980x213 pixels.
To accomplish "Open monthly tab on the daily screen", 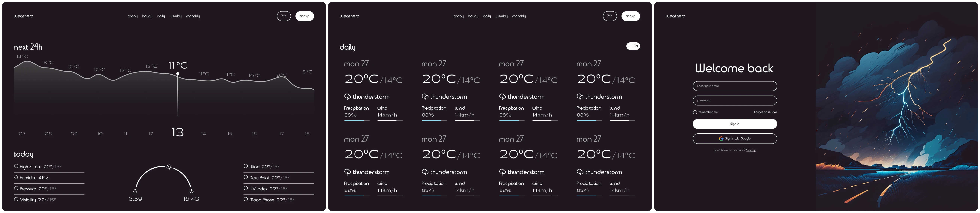I will coord(519,16).
